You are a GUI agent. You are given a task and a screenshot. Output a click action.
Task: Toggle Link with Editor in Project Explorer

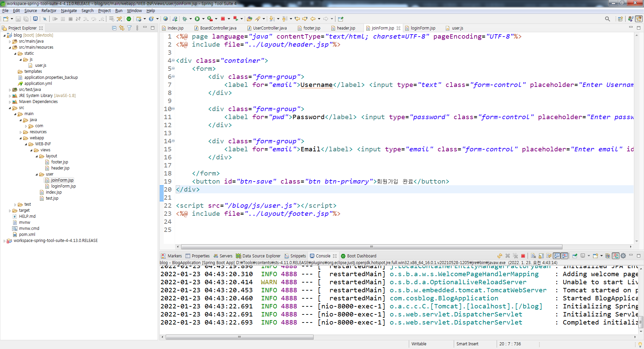point(121,28)
